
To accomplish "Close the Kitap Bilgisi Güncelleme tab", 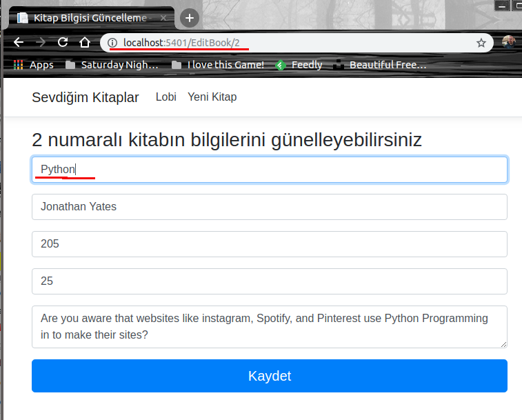I will tap(163, 18).
